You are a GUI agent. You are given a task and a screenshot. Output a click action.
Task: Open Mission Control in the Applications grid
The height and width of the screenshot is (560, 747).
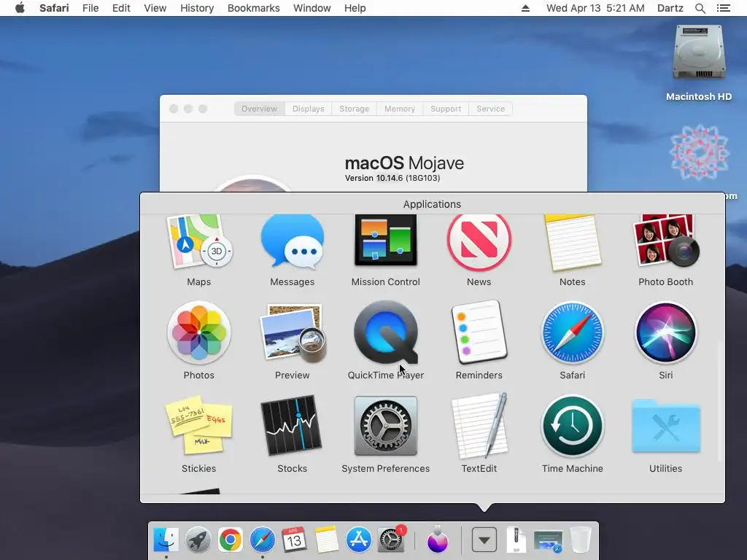coord(385,241)
